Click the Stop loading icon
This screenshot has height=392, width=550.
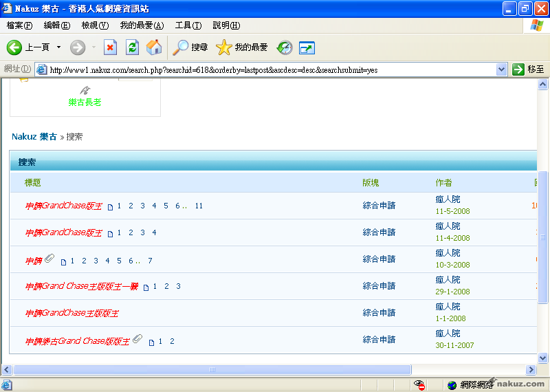[110, 47]
